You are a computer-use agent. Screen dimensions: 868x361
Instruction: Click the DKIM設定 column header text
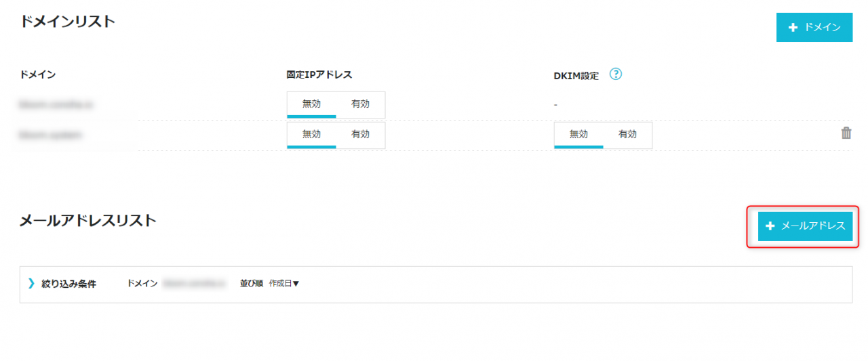[x=576, y=76]
